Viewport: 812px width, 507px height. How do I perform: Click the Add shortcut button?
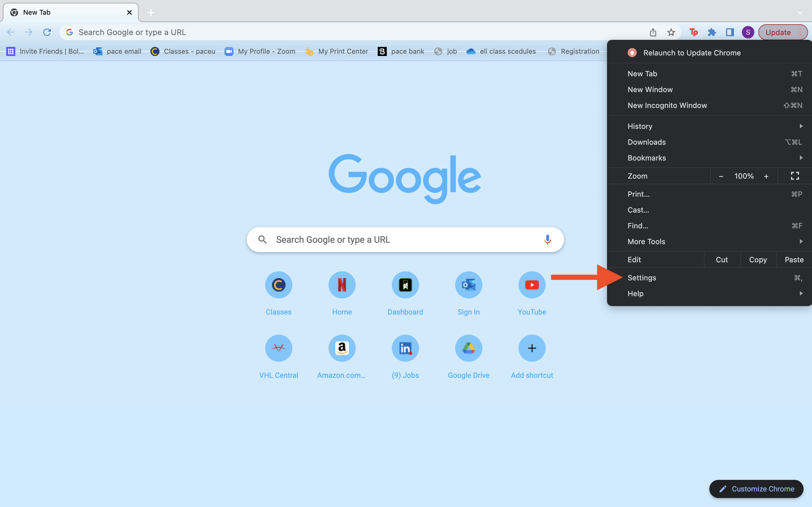532,348
